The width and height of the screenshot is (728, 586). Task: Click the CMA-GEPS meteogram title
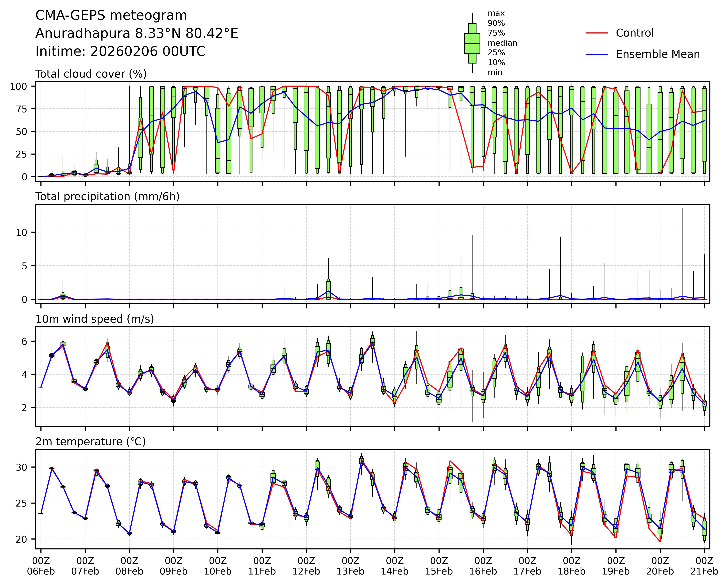pos(111,15)
